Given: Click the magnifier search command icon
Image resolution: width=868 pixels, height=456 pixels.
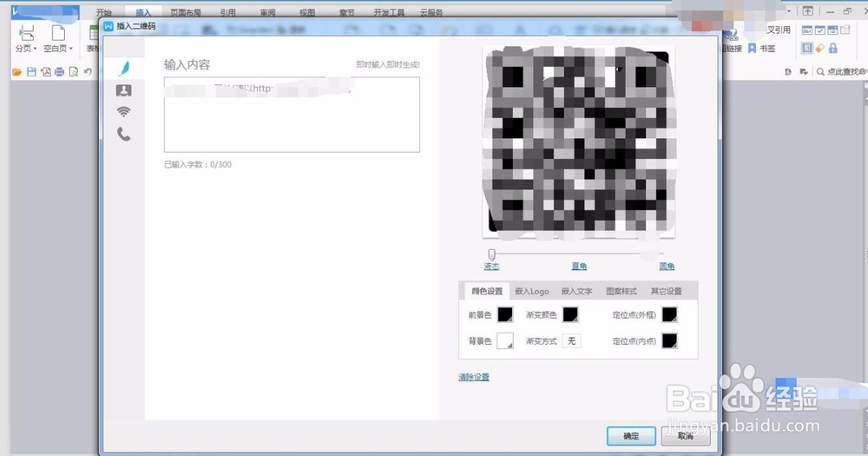Looking at the screenshot, I should (820, 72).
